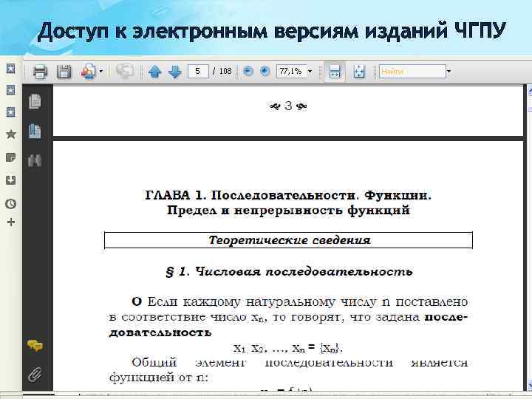Open the Search binoculars panel icon

pos(35,160)
